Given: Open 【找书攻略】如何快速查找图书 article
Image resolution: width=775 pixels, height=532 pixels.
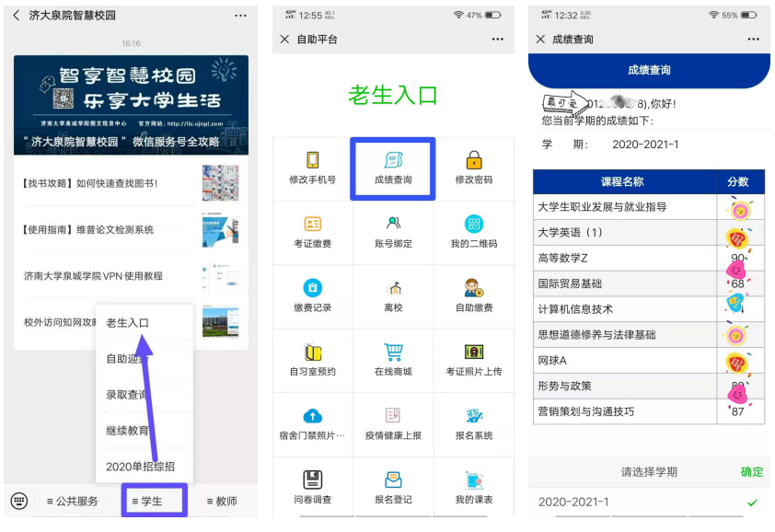Looking at the screenshot, I should tap(131, 183).
